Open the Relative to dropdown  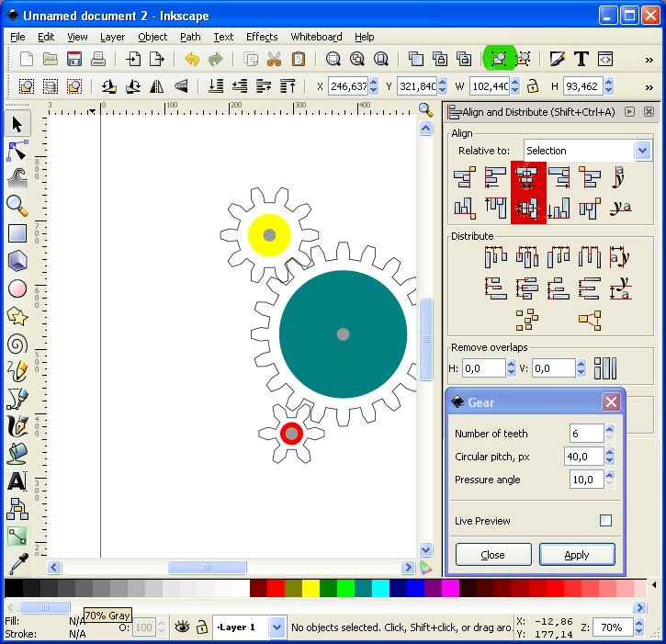pyautogui.click(x=642, y=151)
